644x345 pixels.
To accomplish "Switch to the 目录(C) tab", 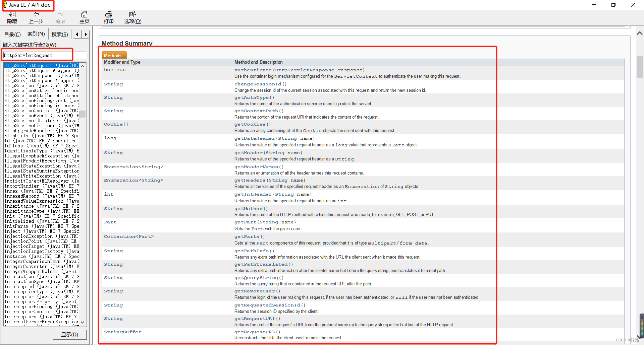I will coord(12,34).
